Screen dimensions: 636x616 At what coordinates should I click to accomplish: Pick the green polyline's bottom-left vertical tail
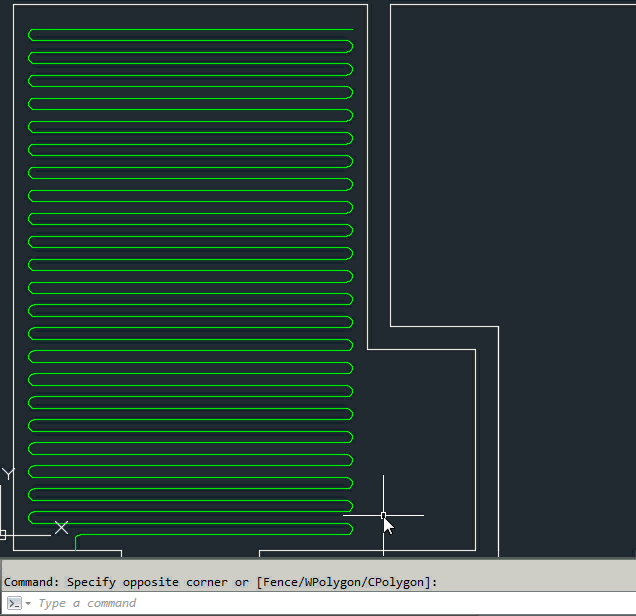(76, 543)
